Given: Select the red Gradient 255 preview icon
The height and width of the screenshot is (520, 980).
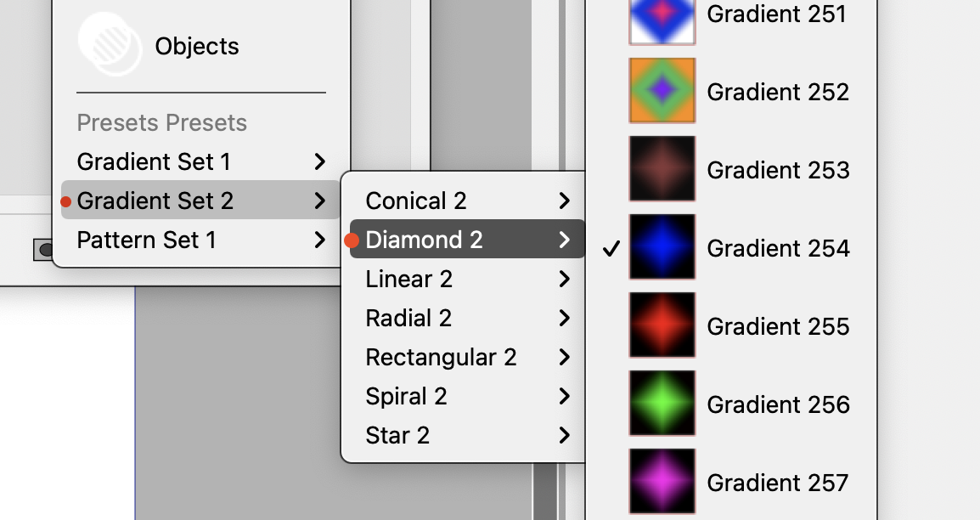Looking at the screenshot, I should coord(662,325).
